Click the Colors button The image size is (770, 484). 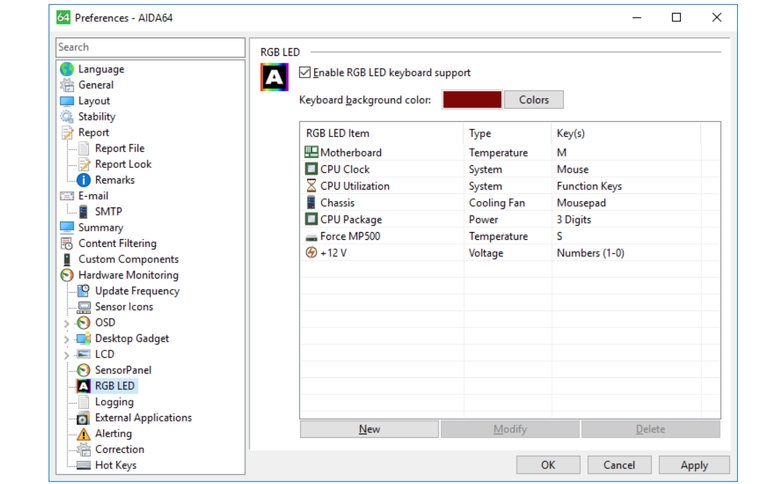[x=534, y=100]
